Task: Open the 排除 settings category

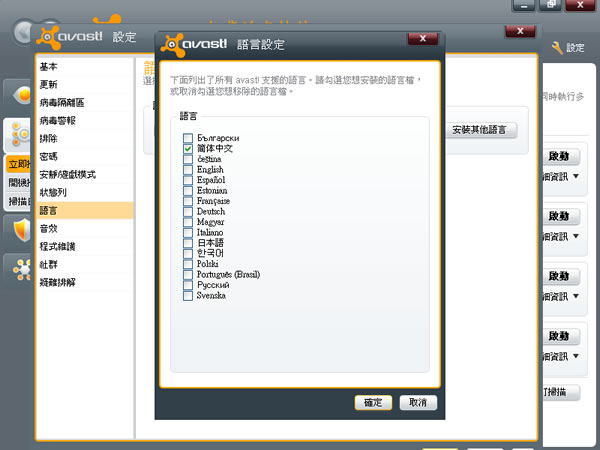Action: click(85, 139)
